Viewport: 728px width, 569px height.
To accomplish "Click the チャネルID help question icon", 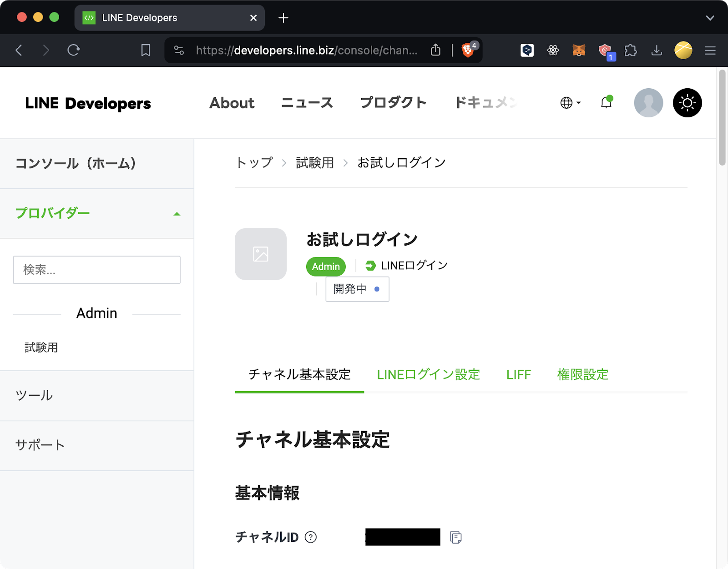I will coord(311,537).
